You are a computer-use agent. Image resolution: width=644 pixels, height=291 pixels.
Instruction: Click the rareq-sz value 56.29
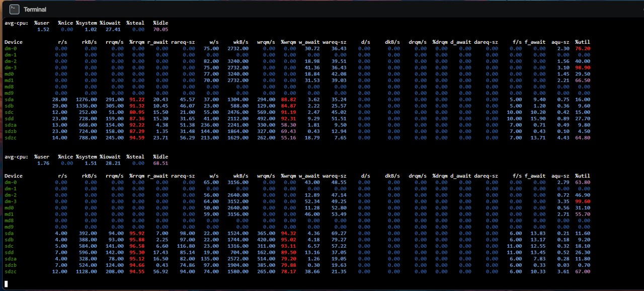pos(187,137)
